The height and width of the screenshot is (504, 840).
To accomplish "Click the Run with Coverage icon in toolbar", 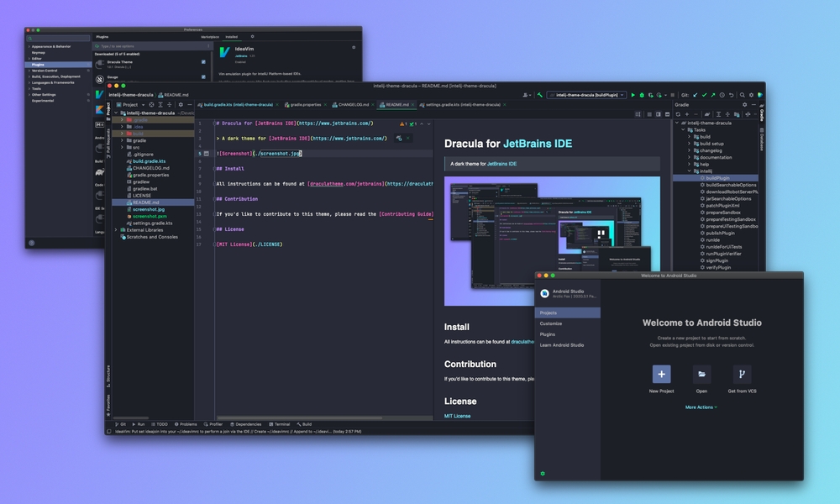I will (650, 95).
